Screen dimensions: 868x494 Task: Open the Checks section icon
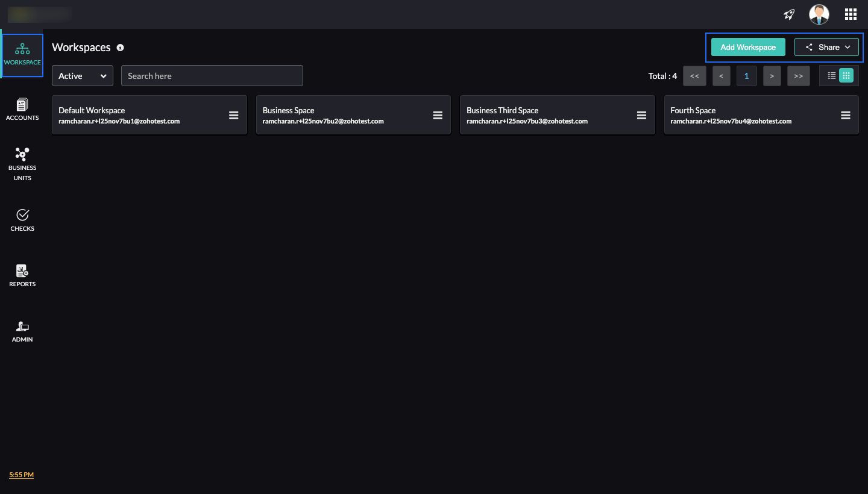click(22, 215)
